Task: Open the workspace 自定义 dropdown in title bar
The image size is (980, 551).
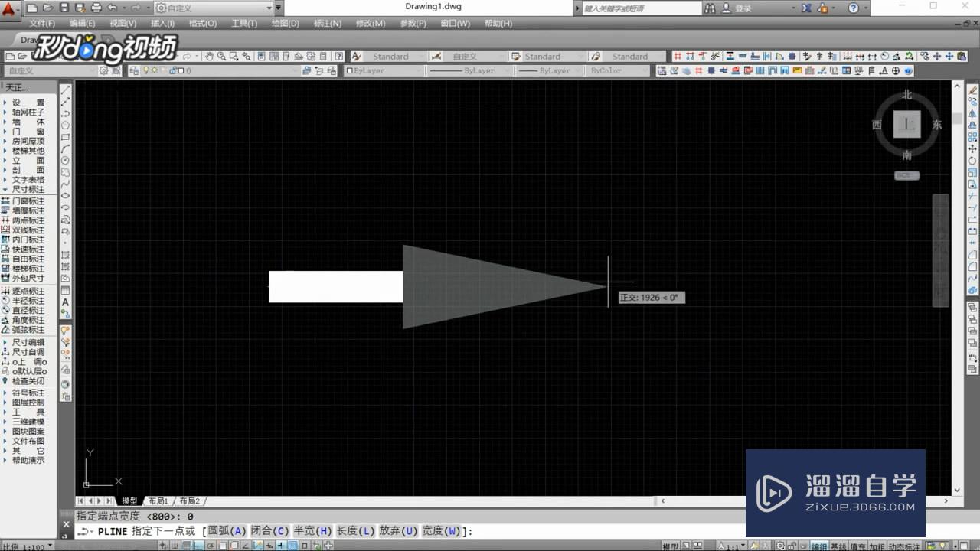Action: point(214,8)
